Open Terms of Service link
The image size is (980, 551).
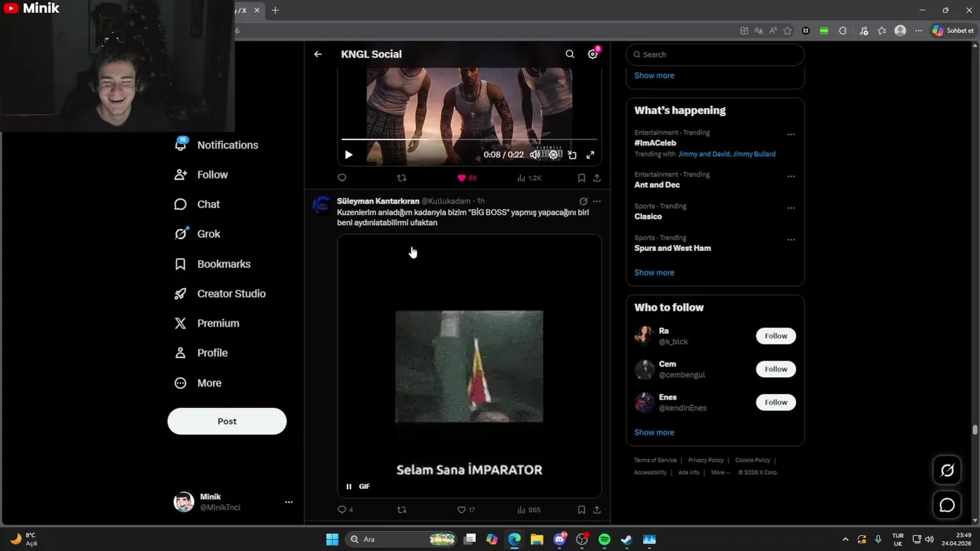(x=655, y=460)
